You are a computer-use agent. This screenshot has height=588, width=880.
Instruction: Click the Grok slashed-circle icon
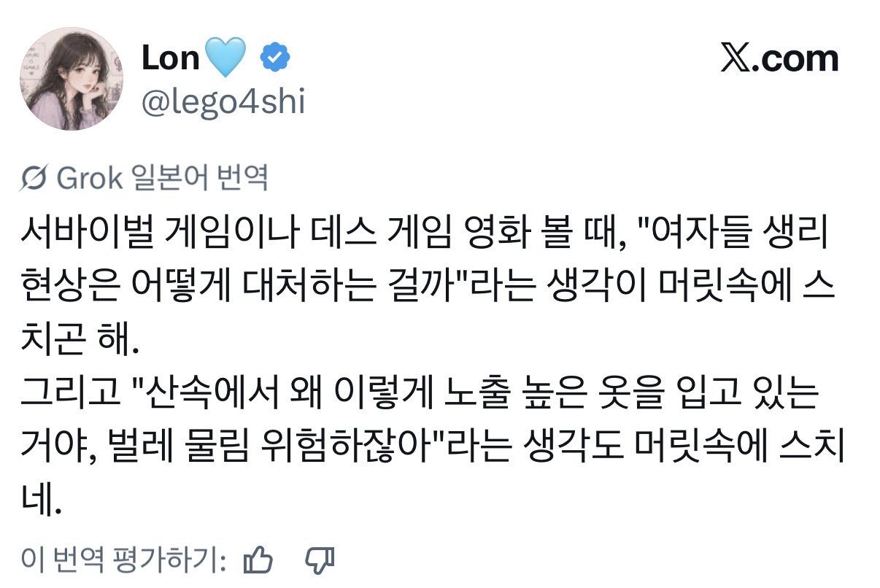coord(36,177)
